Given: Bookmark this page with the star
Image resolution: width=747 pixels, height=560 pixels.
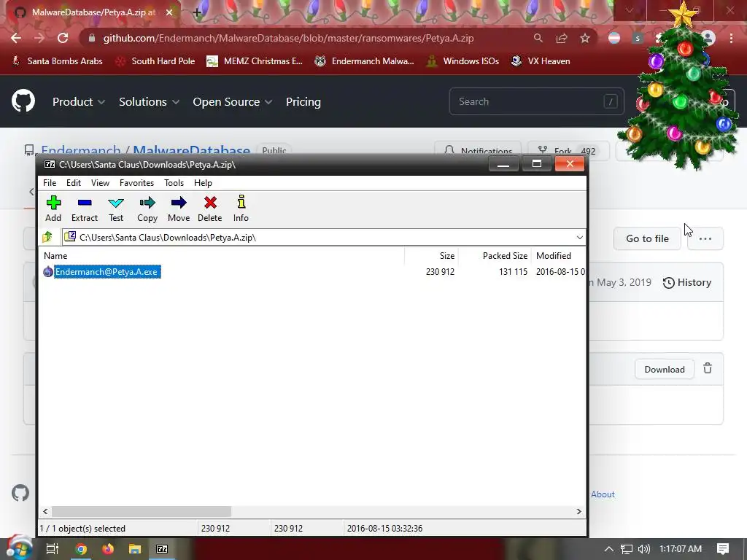Looking at the screenshot, I should click(x=585, y=38).
